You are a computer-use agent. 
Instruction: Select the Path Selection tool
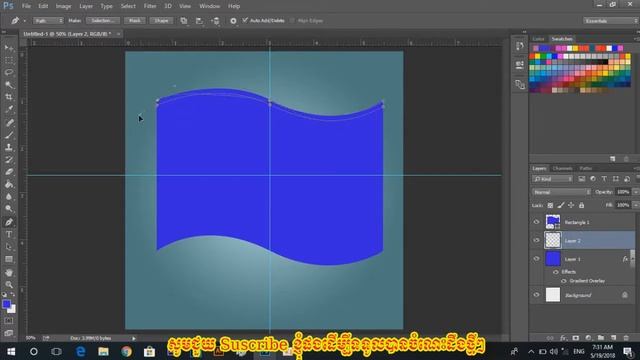[9, 247]
